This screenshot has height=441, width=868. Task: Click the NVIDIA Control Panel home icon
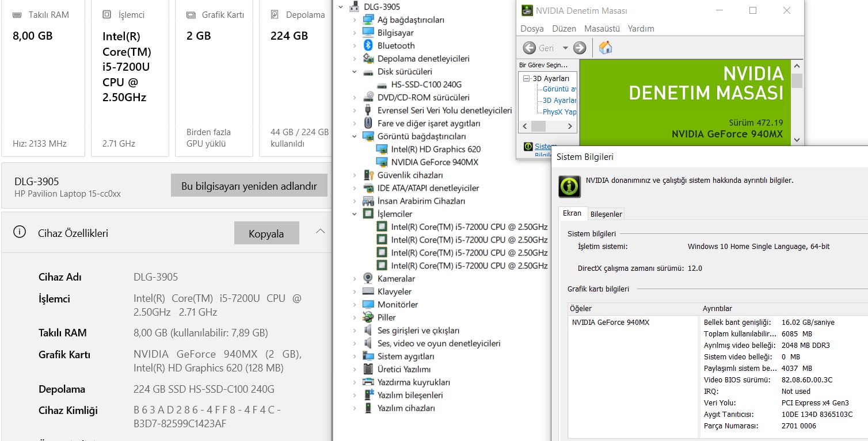coord(606,48)
